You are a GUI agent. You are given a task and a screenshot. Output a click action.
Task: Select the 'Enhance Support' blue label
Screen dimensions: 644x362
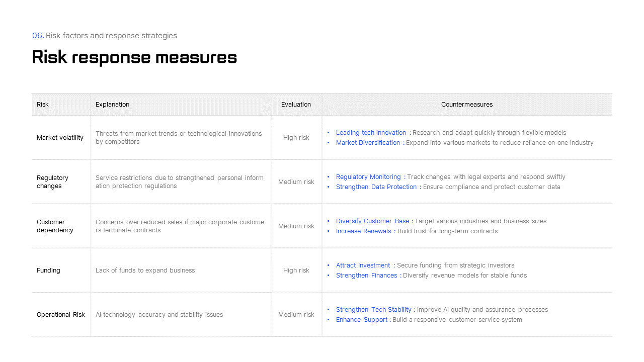362,320
